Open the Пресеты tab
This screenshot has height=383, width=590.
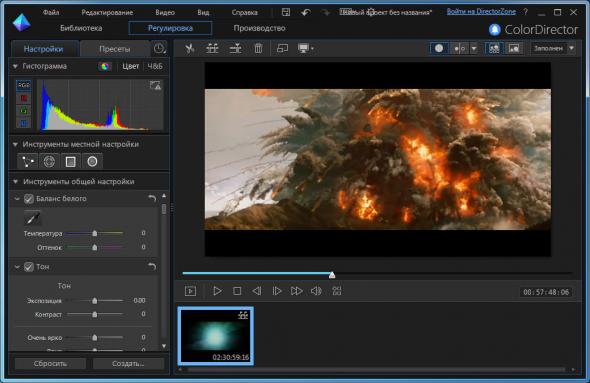click(115, 49)
